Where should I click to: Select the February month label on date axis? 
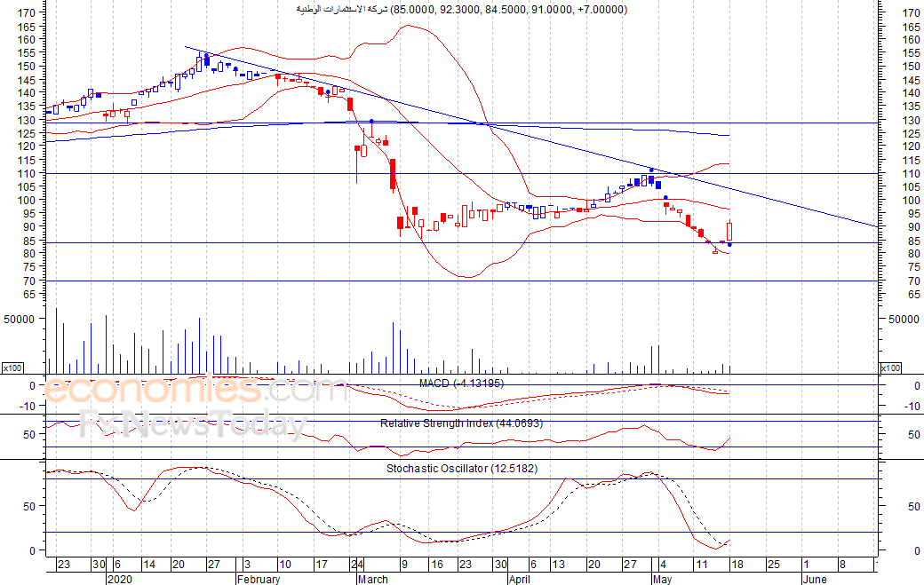[259, 579]
